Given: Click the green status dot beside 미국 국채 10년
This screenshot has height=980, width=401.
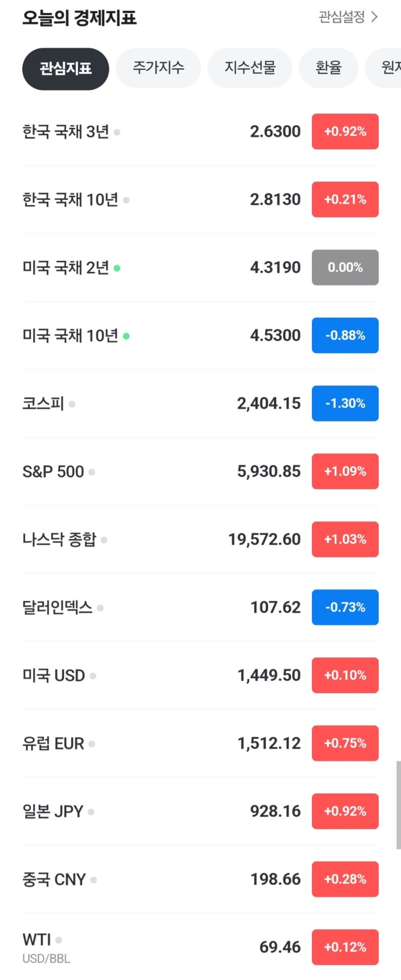Looking at the screenshot, I should 126,336.
